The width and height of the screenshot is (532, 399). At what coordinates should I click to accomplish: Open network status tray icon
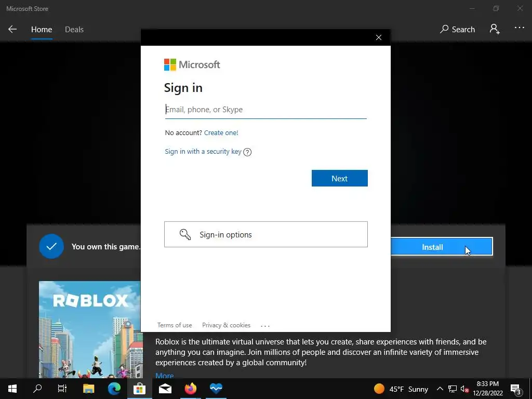point(453,389)
